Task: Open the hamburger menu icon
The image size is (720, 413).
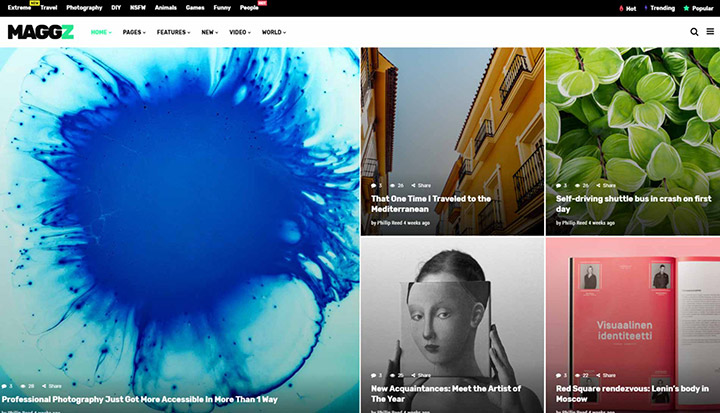Action: (710, 31)
